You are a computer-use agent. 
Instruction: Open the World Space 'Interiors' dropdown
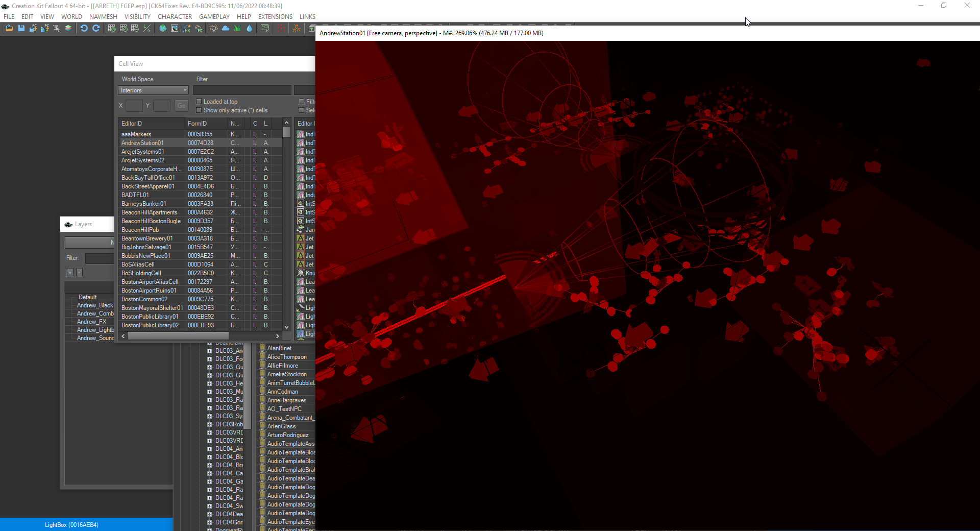(154, 90)
